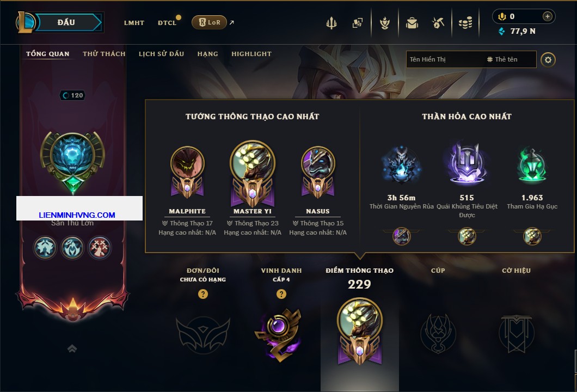
Task: Open the backpack items icon
Action: coord(412,23)
